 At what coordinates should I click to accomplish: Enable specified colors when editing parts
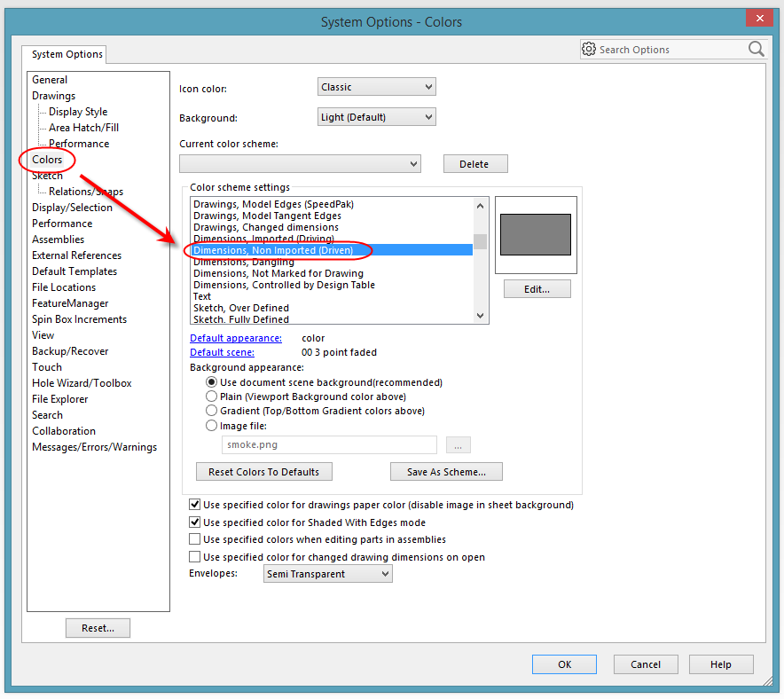click(195, 539)
